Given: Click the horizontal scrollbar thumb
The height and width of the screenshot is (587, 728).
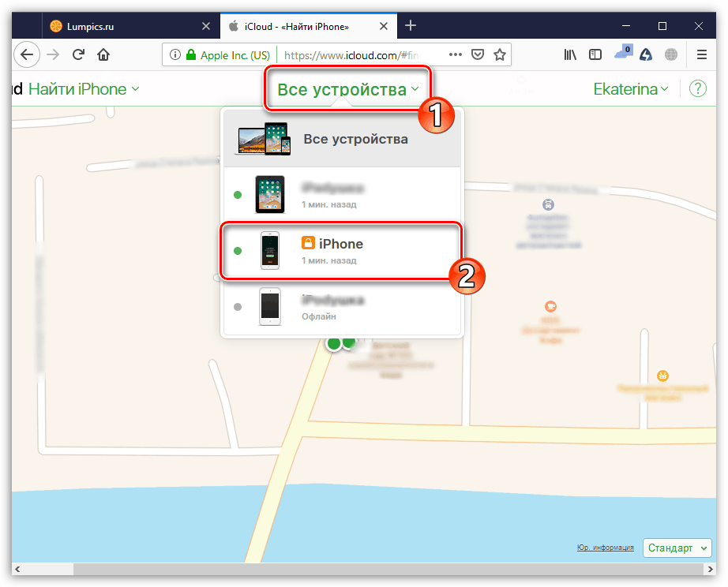Looking at the screenshot, I should [389, 570].
